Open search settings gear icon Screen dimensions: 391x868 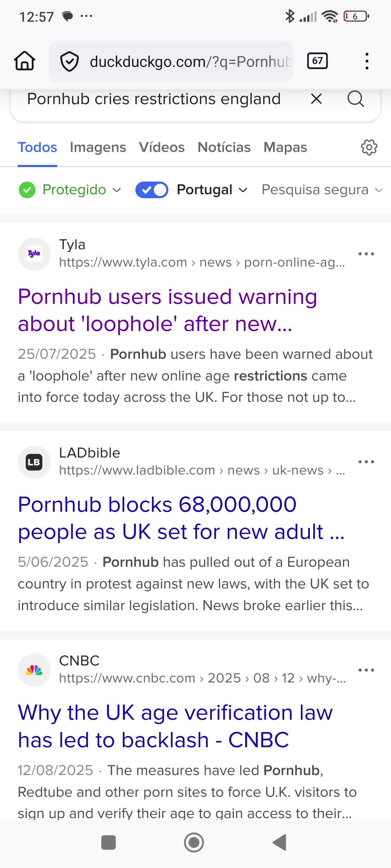[x=369, y=147]
